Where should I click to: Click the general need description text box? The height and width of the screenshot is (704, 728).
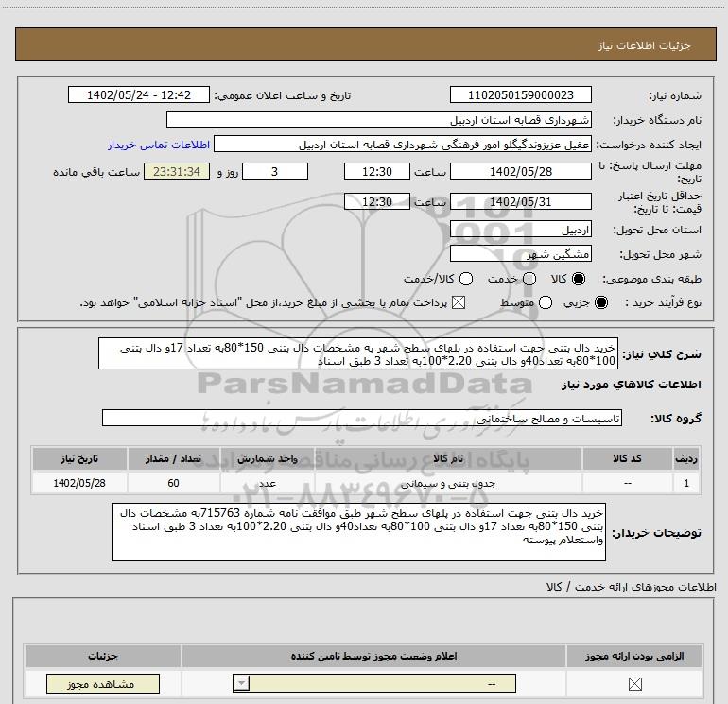(358, 353)
